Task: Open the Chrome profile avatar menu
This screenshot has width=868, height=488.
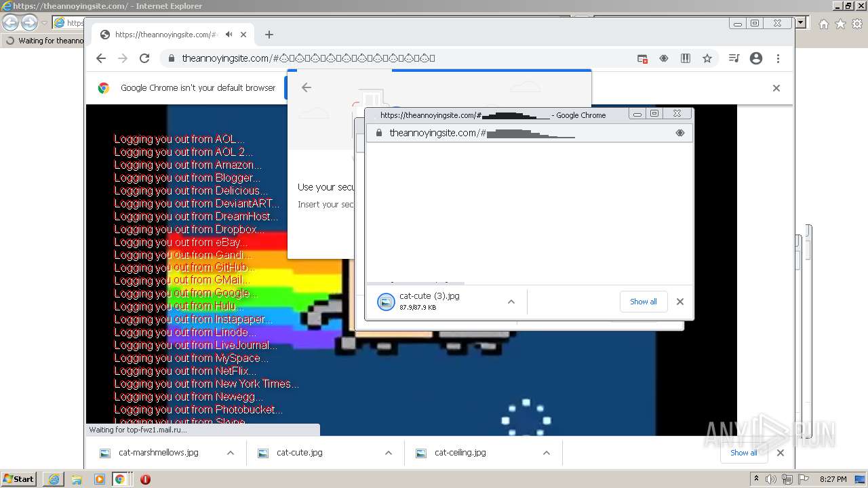Action: 756,58
